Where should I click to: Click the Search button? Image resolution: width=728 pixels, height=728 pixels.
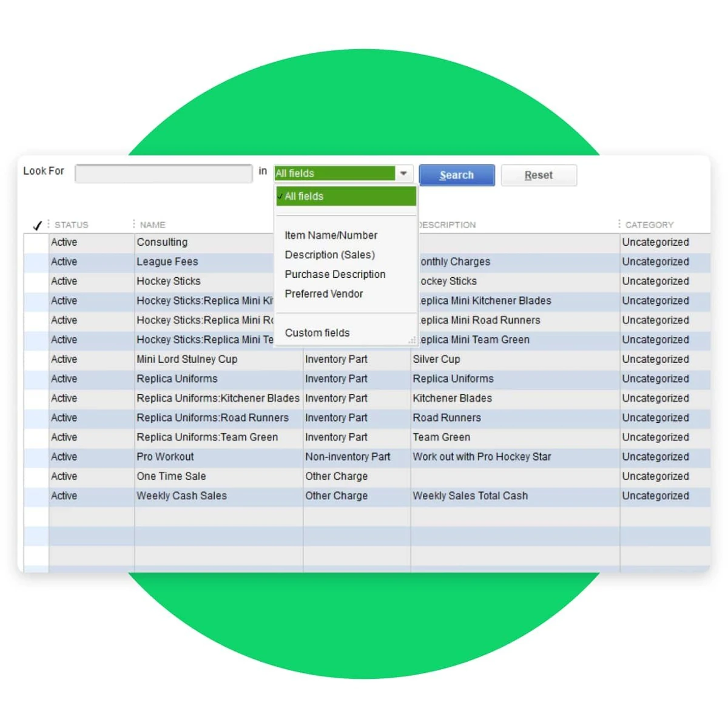(457, 175)
